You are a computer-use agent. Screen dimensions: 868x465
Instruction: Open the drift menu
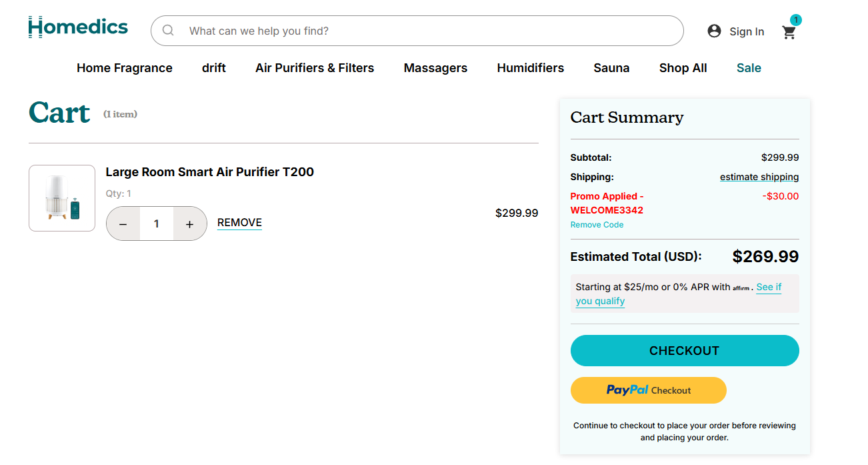(214, 68)
